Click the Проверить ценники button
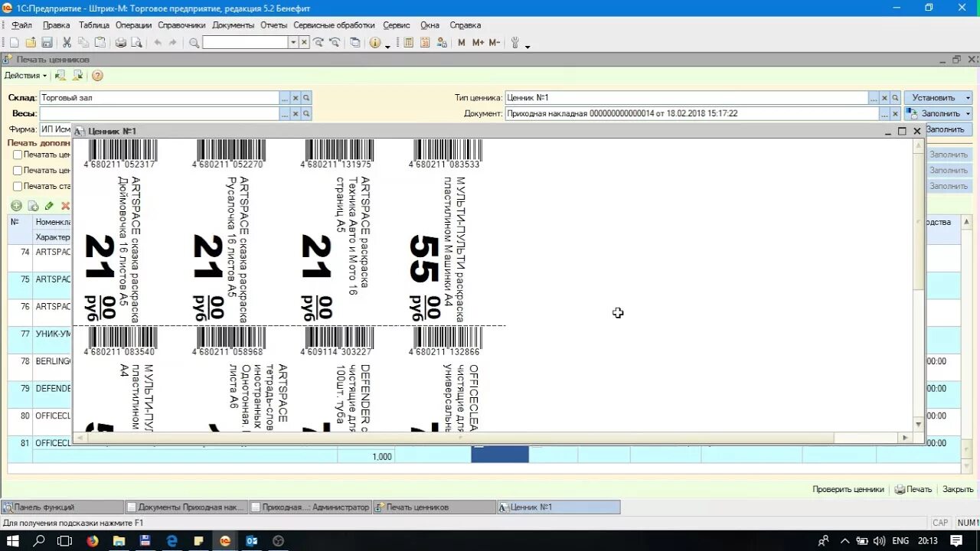This screenshot has height=551, width=980. pos(848,489)
